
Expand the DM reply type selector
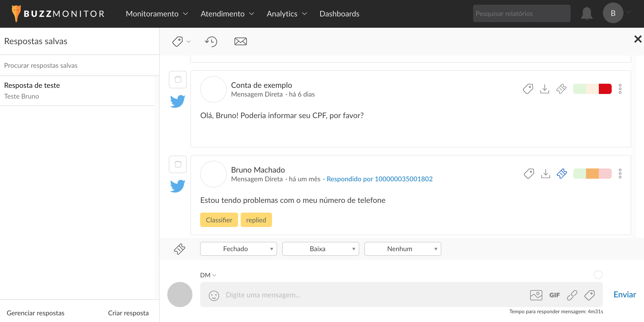[208, 275]
